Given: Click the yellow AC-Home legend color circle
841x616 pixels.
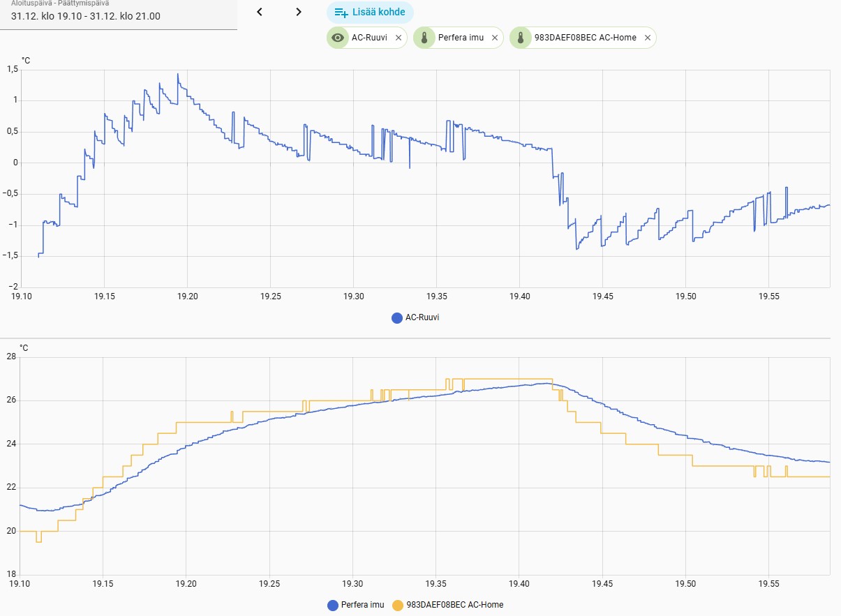Looking at the screenshot, I should 398,605.
